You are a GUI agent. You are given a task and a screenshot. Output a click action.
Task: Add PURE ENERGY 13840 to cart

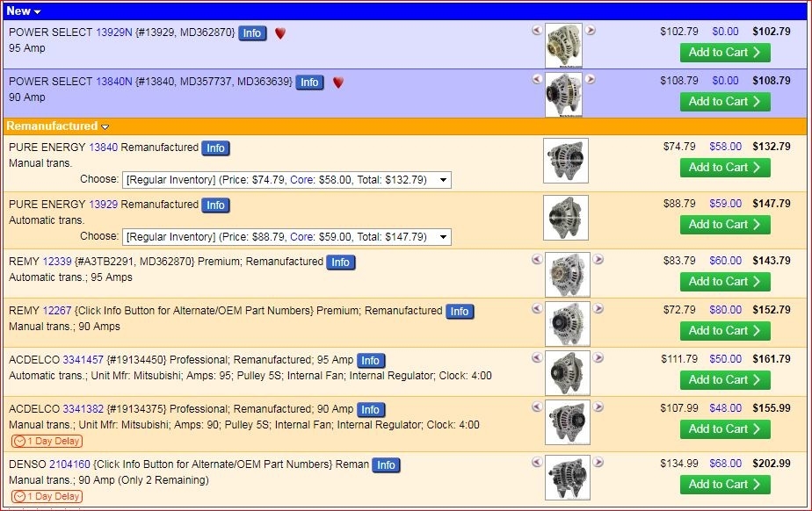[725, 168]
